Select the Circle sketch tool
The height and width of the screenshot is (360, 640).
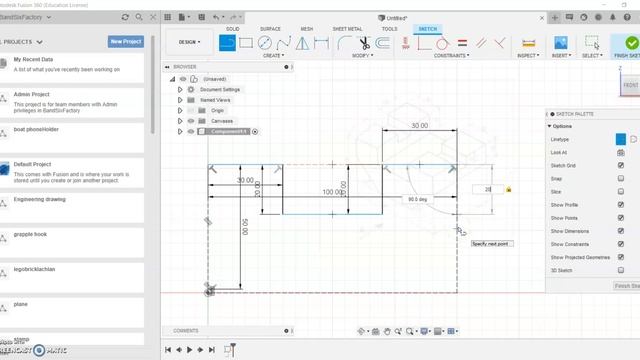(264, 43)
